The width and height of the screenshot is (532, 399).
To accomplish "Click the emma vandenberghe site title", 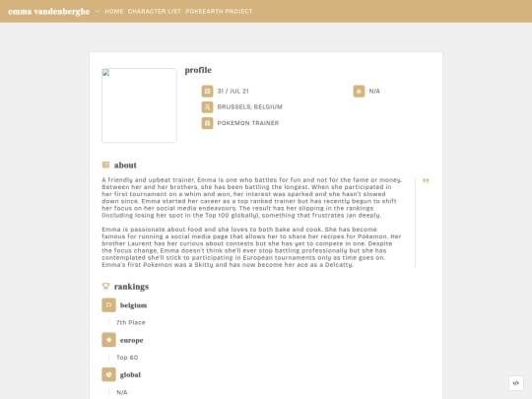I will (x=49, y=11).
